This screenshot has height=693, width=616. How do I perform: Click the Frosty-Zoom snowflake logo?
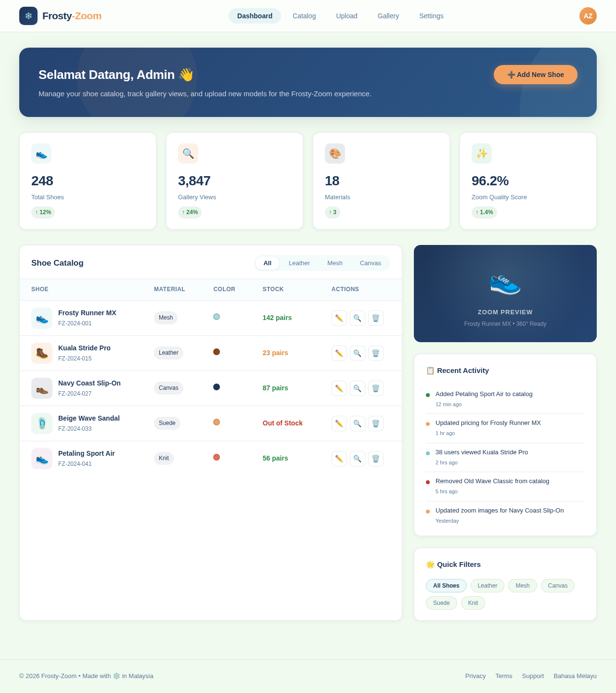tap(28, 16)
